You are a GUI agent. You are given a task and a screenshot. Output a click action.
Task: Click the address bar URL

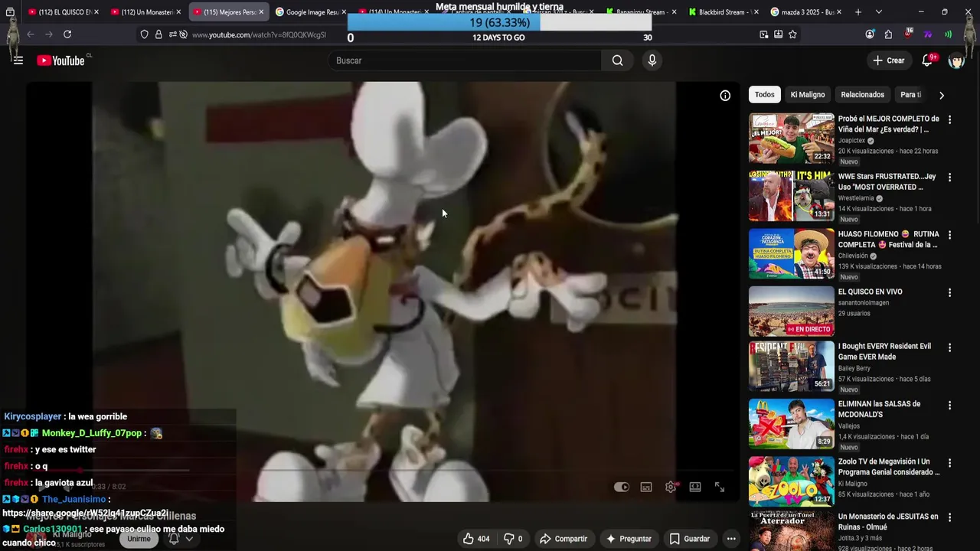[x=259, y=34]
